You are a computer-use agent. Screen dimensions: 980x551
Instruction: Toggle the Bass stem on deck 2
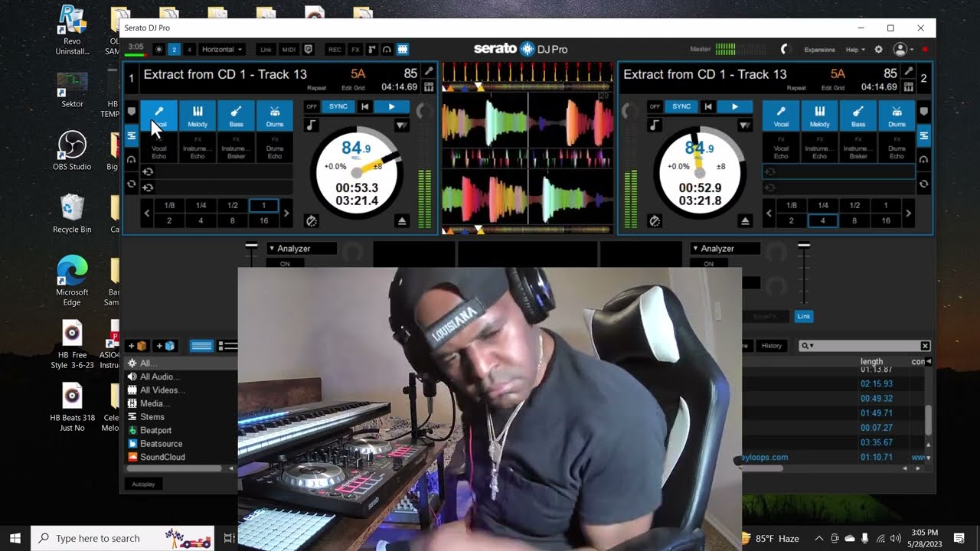[858, 116]
